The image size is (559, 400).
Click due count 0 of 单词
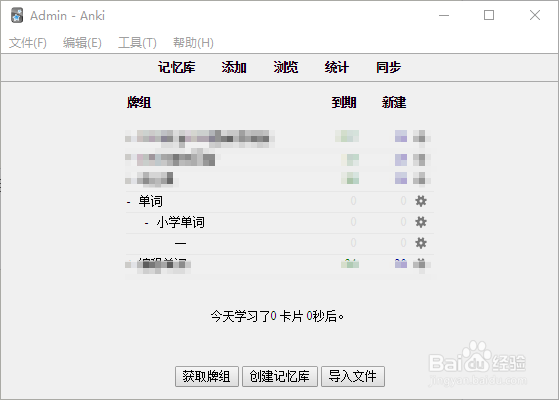tap(353, 201)
